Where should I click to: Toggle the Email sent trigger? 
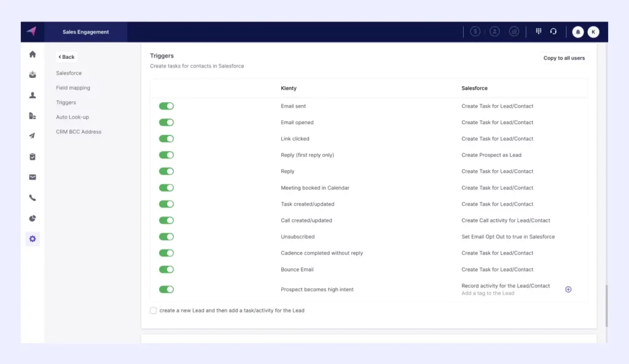pyautogui.click(x=166, y=106)
